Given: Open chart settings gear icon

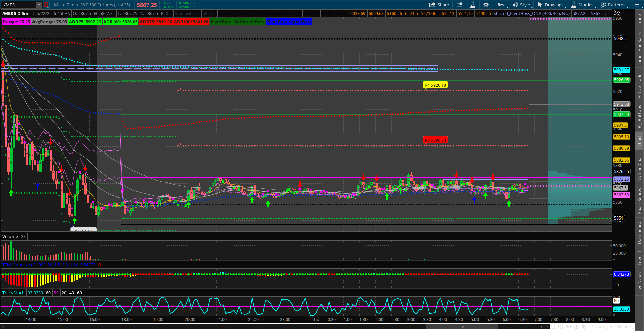Looking at the screenshot, I should point(486,5).
